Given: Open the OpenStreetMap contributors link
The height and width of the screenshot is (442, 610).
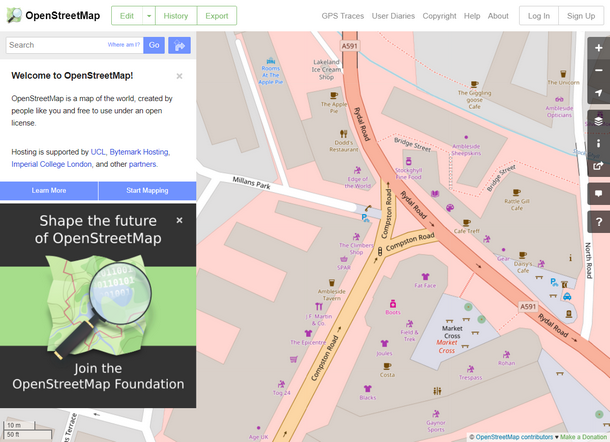Looking at the screenshot, I should pos(514,437).
